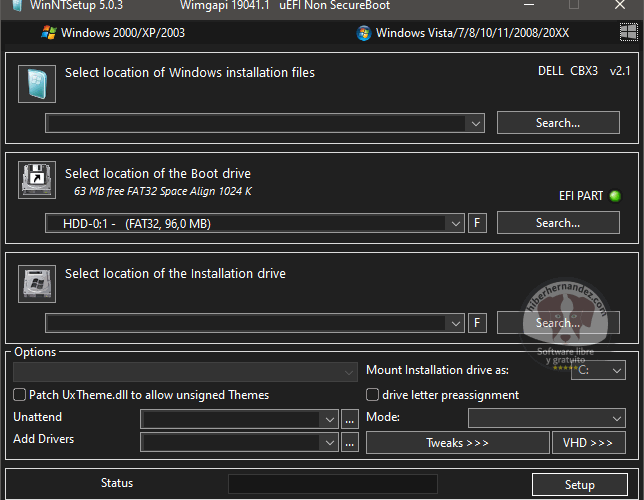Click the F button beside Boot drive
644x500 pixels.
click(477, 223)
